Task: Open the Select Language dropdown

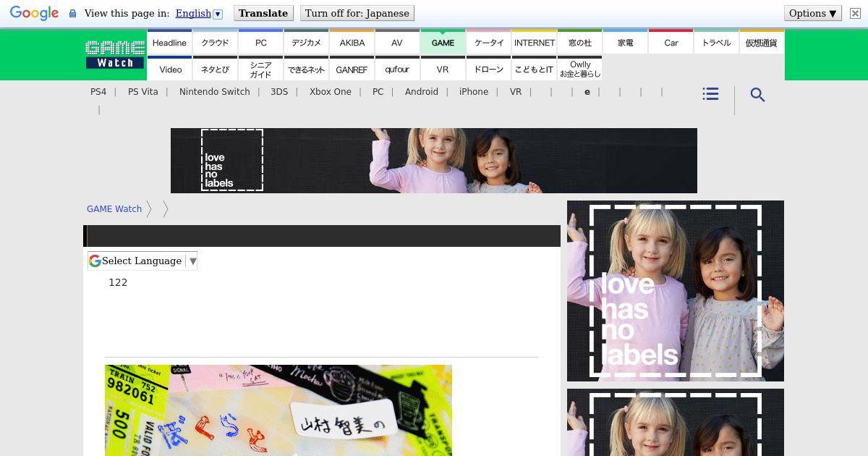Action: [x=142, y=261]
